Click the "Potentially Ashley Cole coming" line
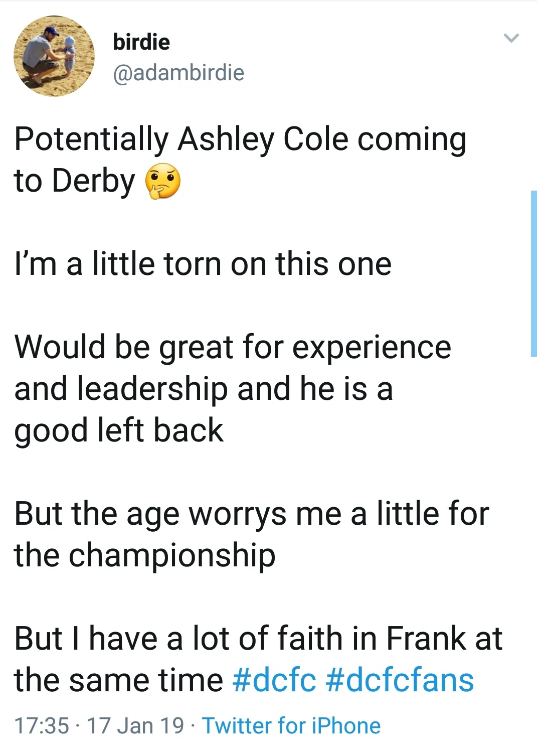Image resolution: width=537 pixels, height=756 pixels. point(240,139)
